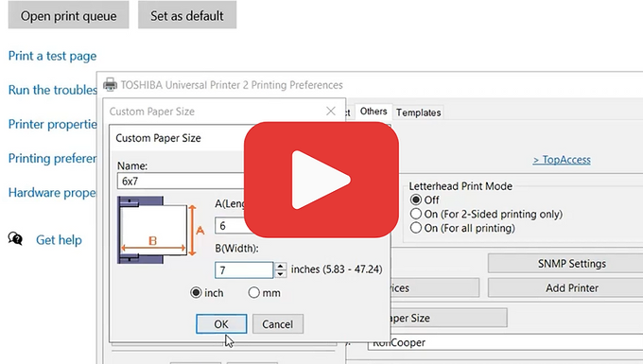Viewport: 643px width, 364px height.
Task: Click the B(Width) value field
Action: [244, 270]
